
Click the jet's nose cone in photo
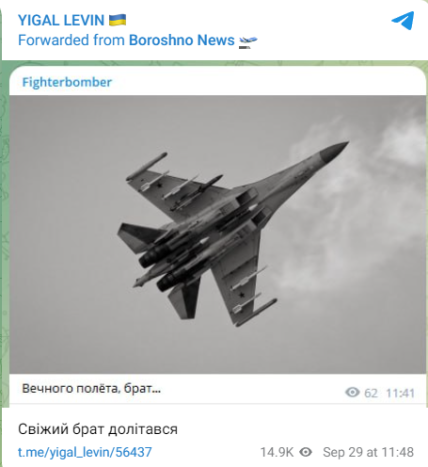pos(333,152)
